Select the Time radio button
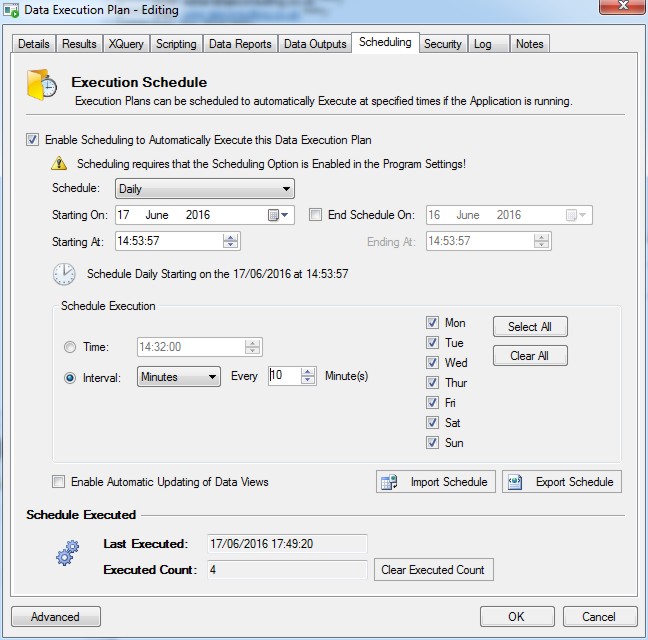648x640 pixels. click(69, 348)
